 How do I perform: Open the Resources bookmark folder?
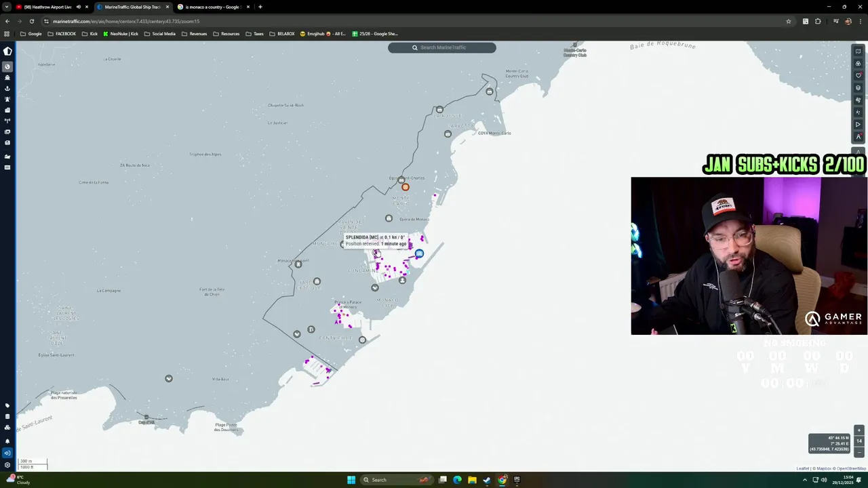pos(226,33)
